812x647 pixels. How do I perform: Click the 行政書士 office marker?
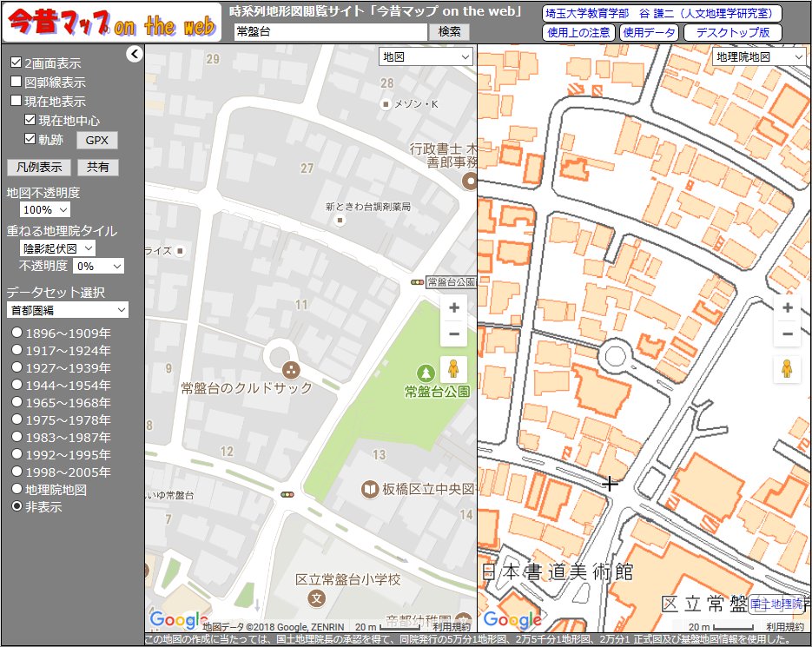[470, 181]
